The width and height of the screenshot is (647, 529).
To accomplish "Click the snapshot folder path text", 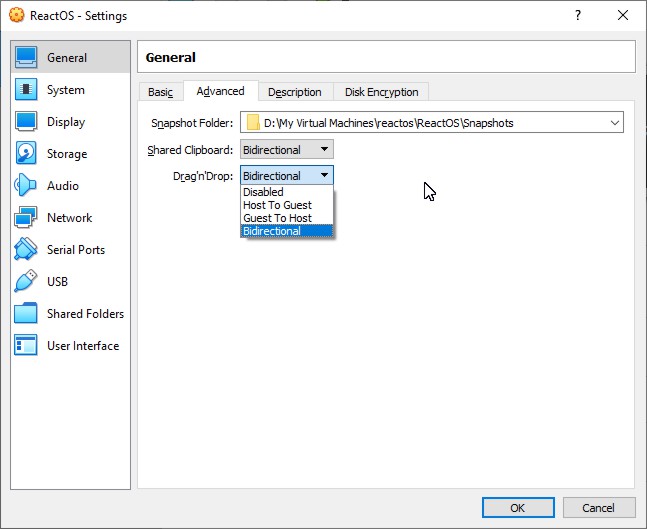I will coord(389,123).
